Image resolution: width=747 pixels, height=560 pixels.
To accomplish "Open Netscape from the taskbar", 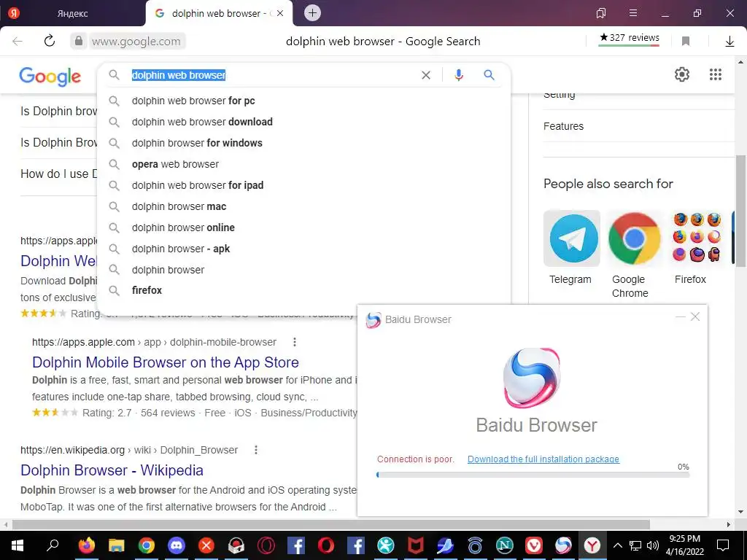I will [505, 545].
